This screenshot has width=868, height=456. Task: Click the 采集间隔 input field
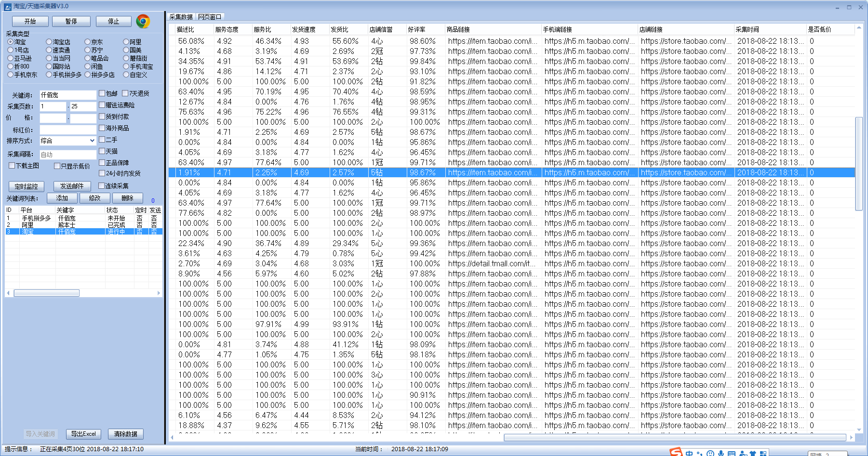68,155
